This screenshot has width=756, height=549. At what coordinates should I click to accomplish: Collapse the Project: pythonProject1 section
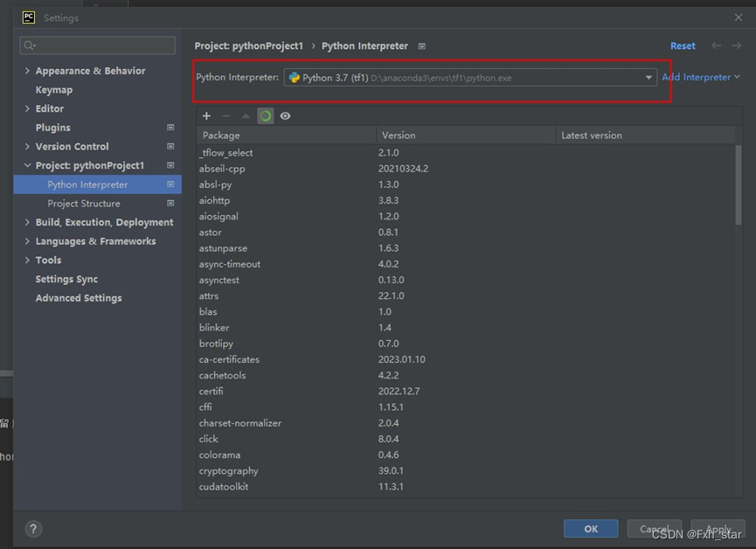click(27, 165)
